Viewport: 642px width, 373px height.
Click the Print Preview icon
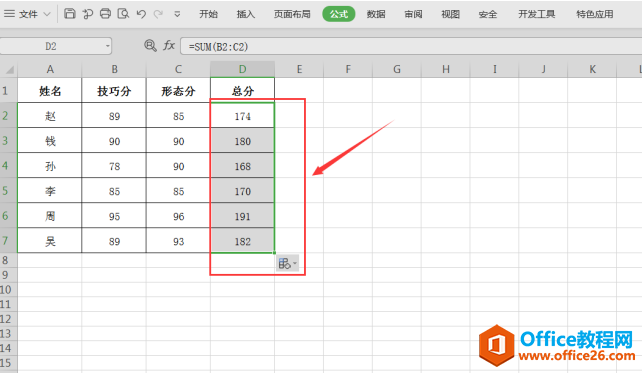pos(123,14)
